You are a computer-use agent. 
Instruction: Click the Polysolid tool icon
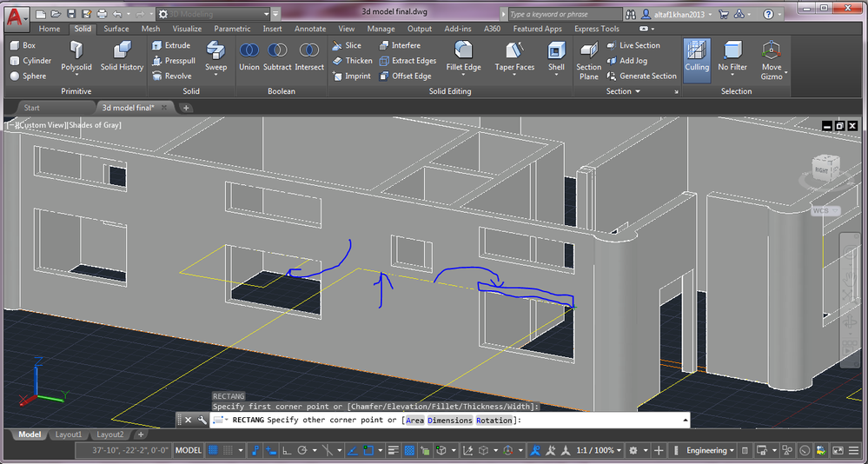pos(76,51)
